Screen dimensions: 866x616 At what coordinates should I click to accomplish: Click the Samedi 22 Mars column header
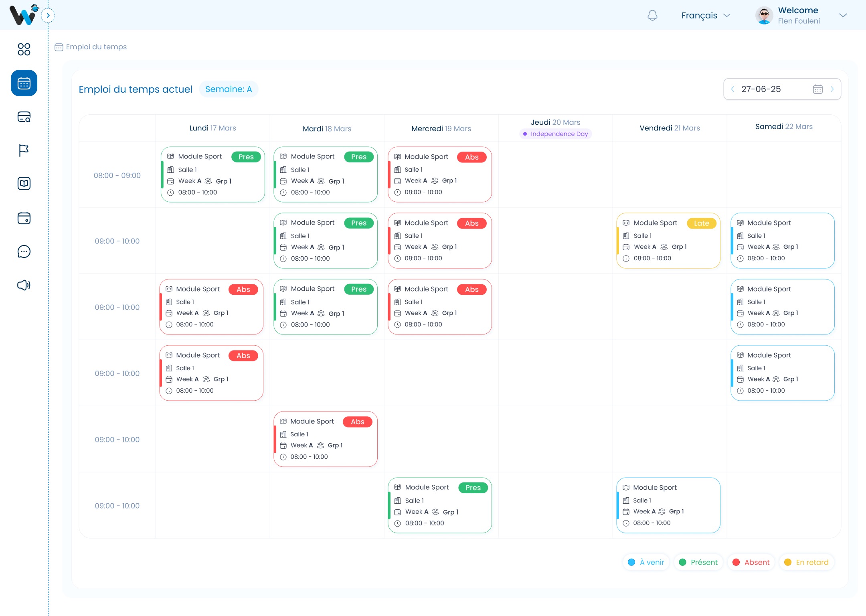(x=784, y=127)
